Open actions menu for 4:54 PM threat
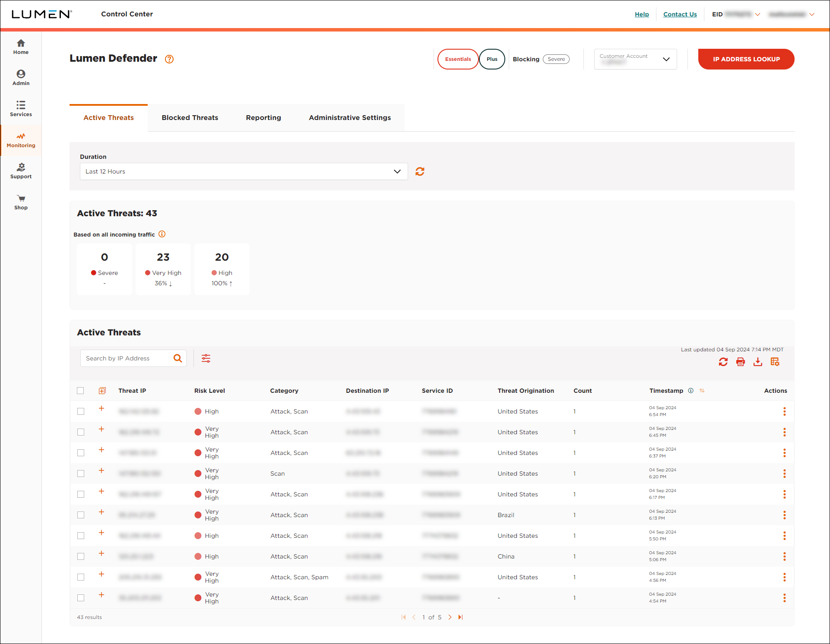 point(785,598)
